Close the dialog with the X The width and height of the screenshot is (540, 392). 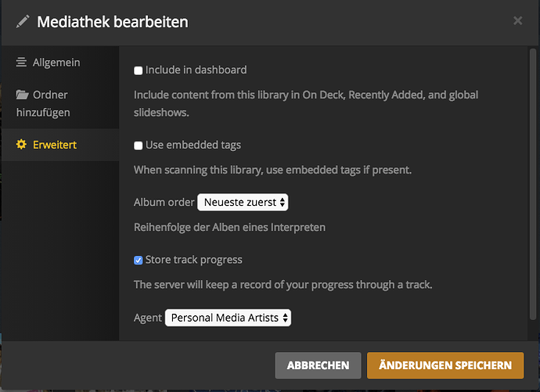tap(518, 21)
